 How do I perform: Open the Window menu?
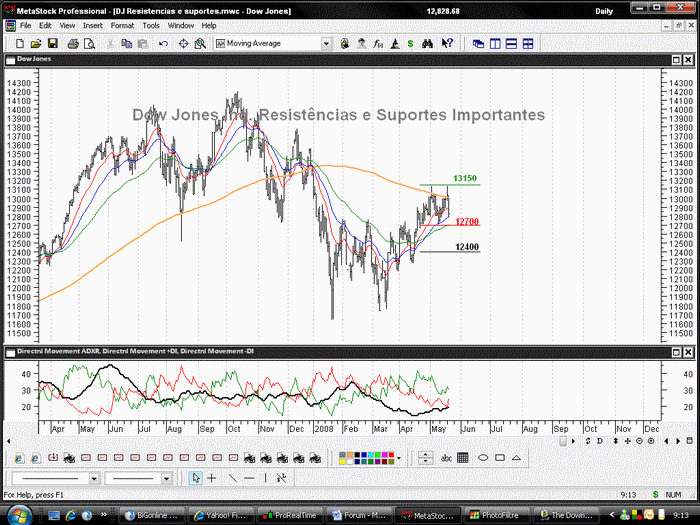click(181, 25)
